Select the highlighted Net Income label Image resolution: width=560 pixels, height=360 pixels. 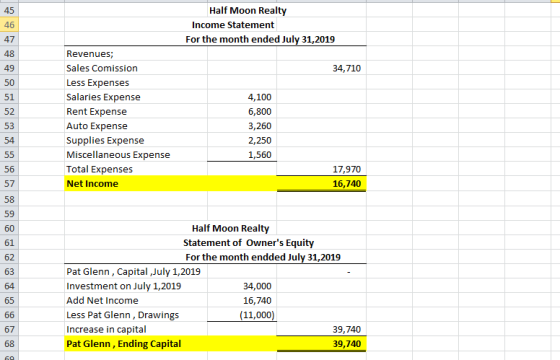pos(92,184)
